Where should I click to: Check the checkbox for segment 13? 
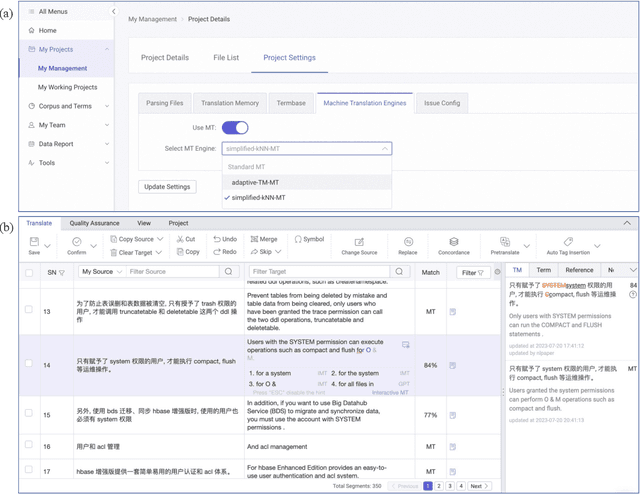(x=29, y=310)
